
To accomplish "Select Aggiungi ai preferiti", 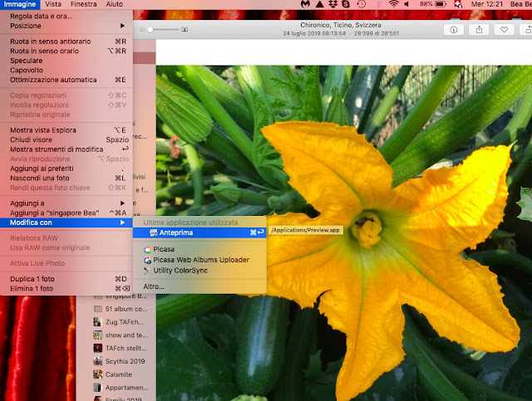I will (x=66, y=169).
